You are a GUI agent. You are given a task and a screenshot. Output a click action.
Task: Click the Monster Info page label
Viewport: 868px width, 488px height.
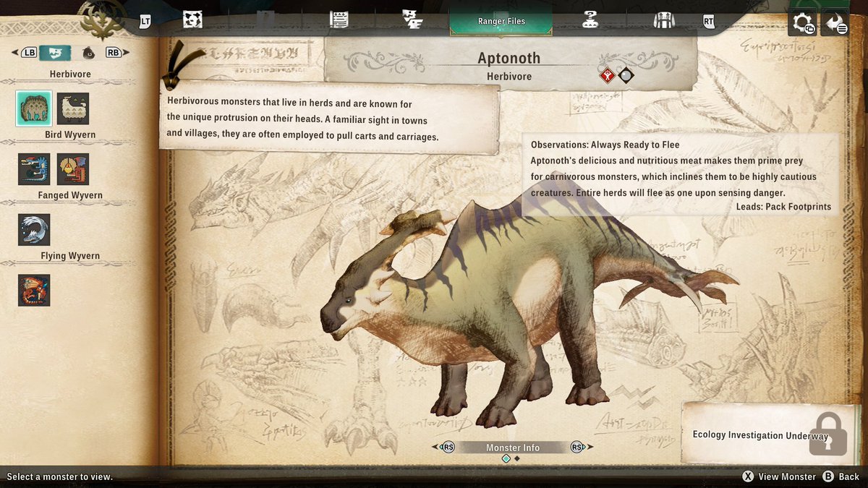pos(513,448)
